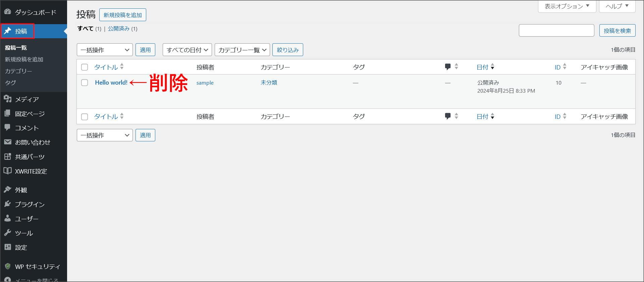Check the select-all checkbox in top header
This screenshot has height=282, width=644.
85,67
